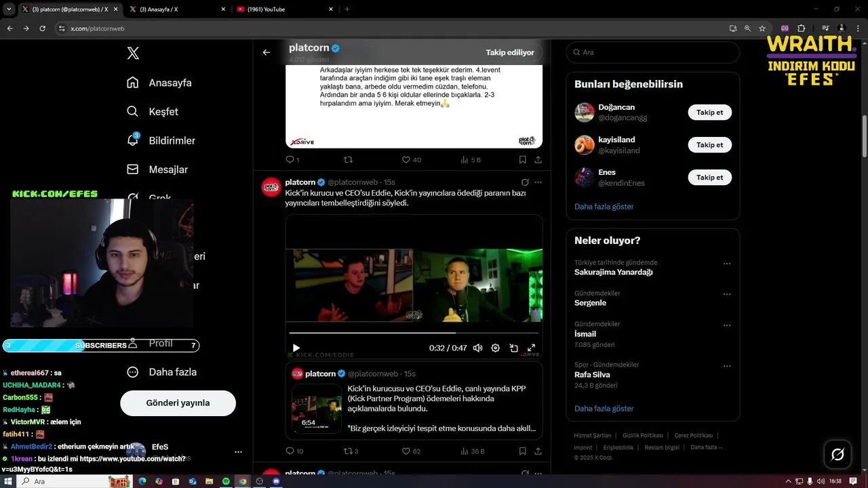Bookmark this page with star icon
The width and height of the screenshot is (868, 488).
click(762, 28)
